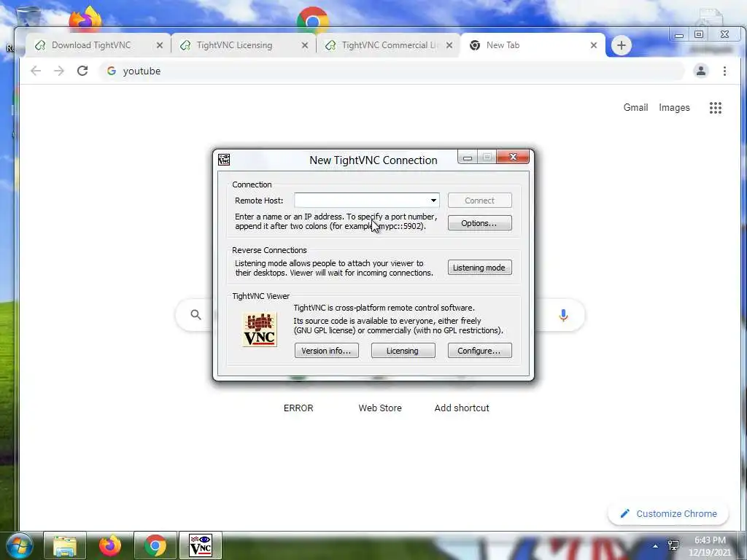This screenshot has height=560, width=747.
Task: Reload the current page
Action: (82, 71)
